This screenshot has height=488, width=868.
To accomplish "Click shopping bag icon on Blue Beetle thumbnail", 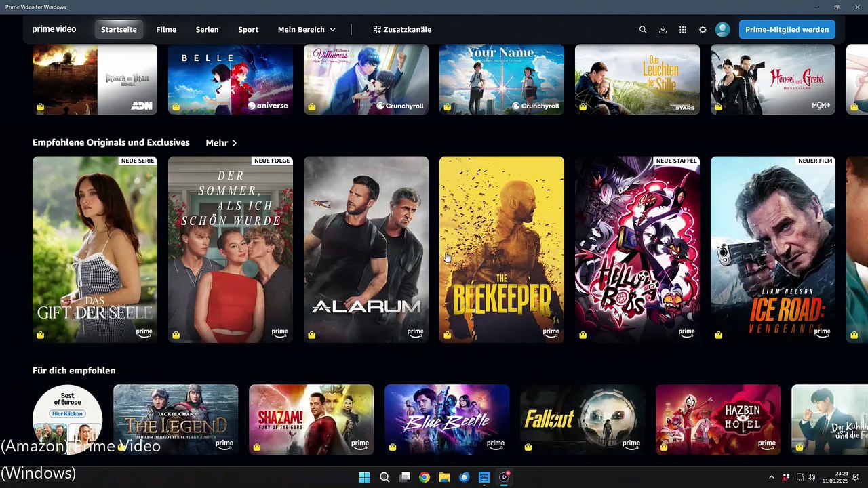I will (393, 447).
